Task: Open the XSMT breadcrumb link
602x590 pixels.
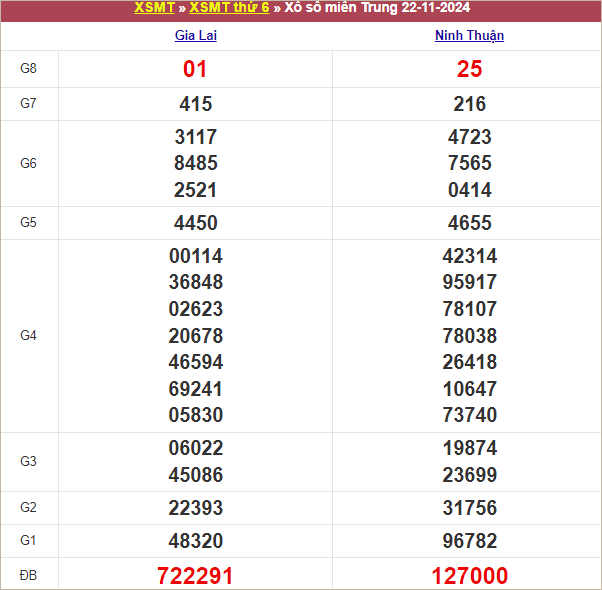Action: click(154, 9)
